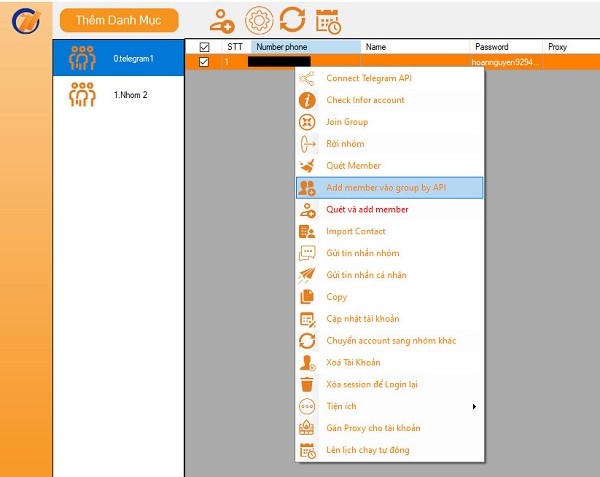Choose Gán Proxy cho tài khoản
Viewport: 600px width, 477px height.
point(390,428)
